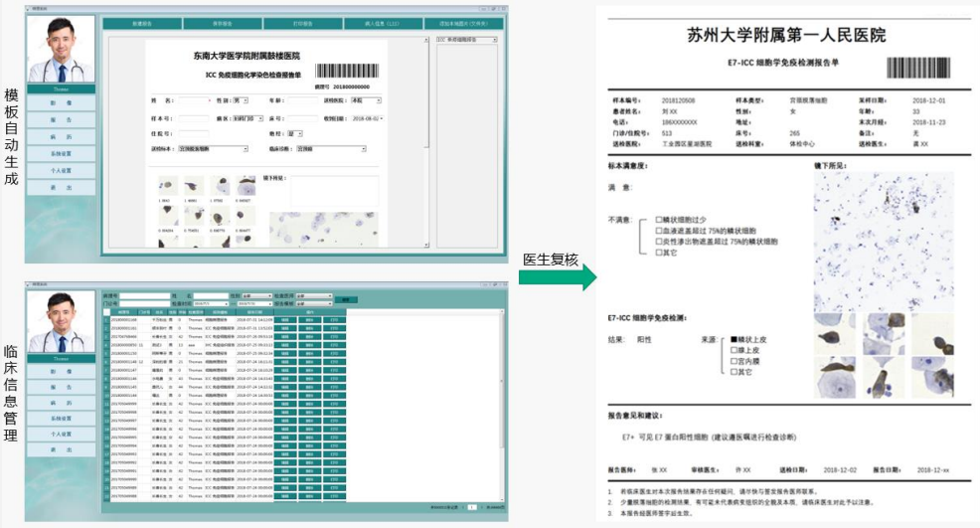Open 系统设置 in the report editor sidebar
980x528 pixels.
pos(62,154)
